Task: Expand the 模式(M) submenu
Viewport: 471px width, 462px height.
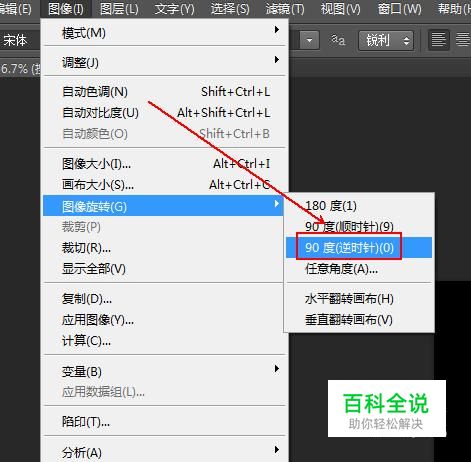Action: click(x=165, y=33)
